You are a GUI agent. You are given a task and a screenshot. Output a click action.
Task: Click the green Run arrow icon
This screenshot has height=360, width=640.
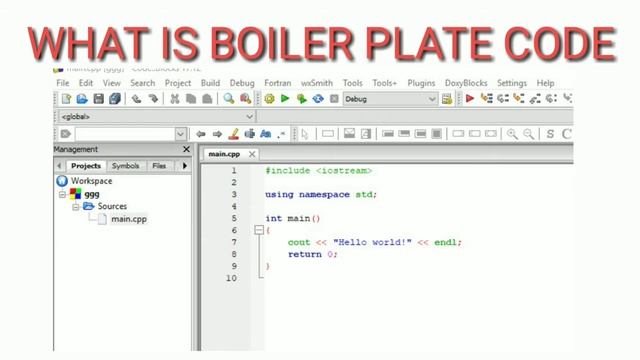(x=285, y=99)
